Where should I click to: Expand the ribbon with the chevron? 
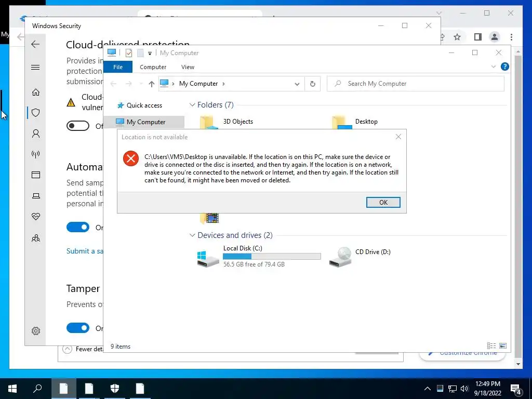(493, 67)
